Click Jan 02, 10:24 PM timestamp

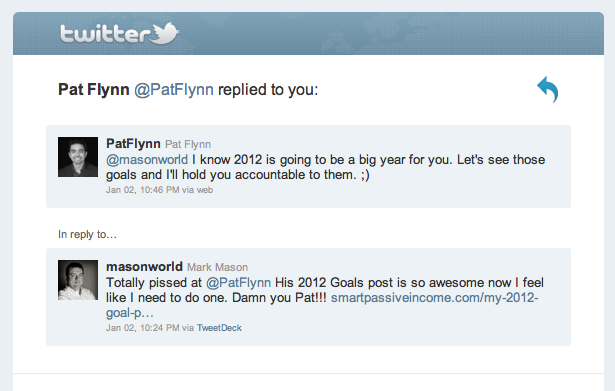click(142, 328)
